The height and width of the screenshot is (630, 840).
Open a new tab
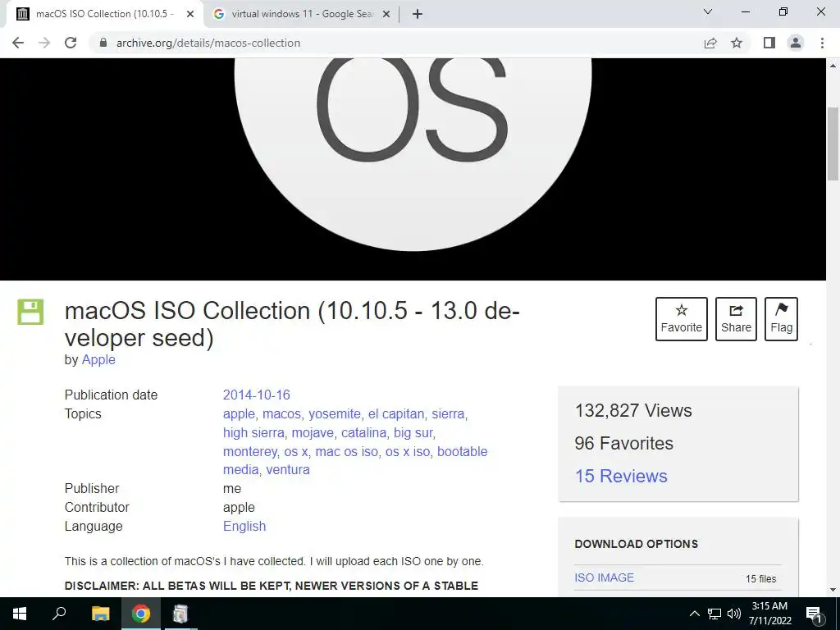418,14
